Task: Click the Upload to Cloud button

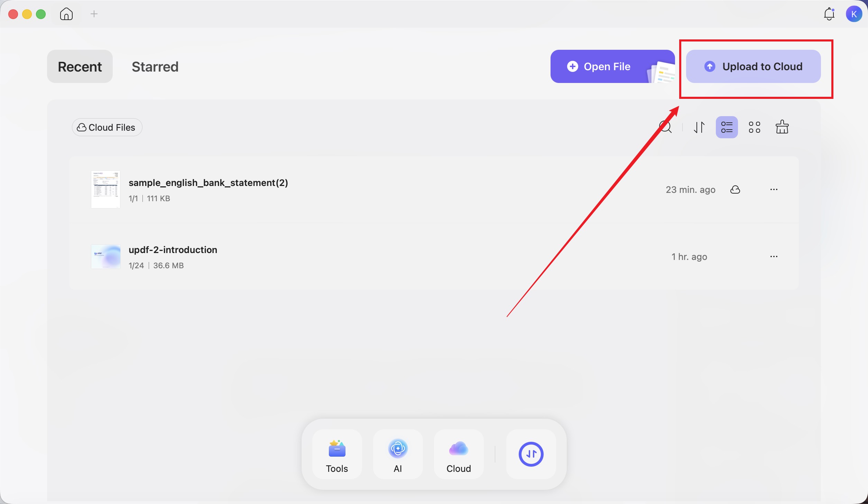Action: pyautogui.click(x=753, y=66)
